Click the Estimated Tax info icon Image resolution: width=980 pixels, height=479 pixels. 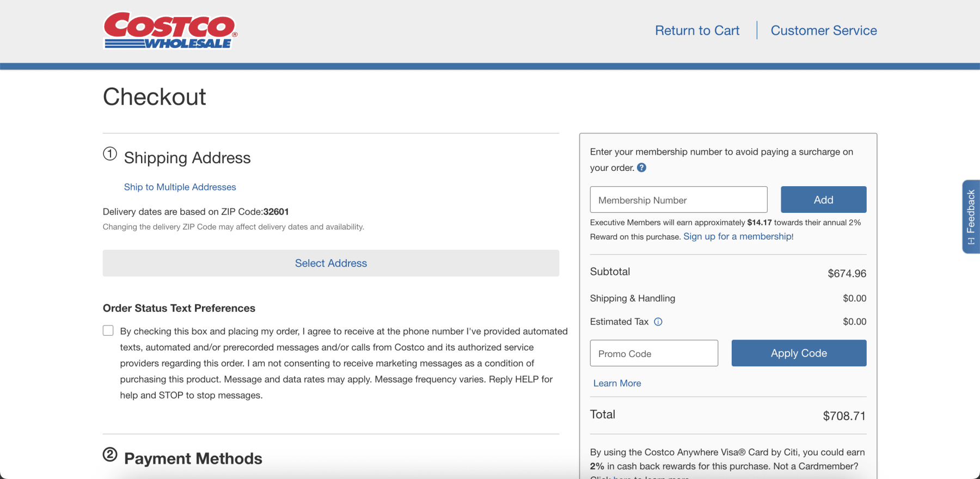click(658, 322)
